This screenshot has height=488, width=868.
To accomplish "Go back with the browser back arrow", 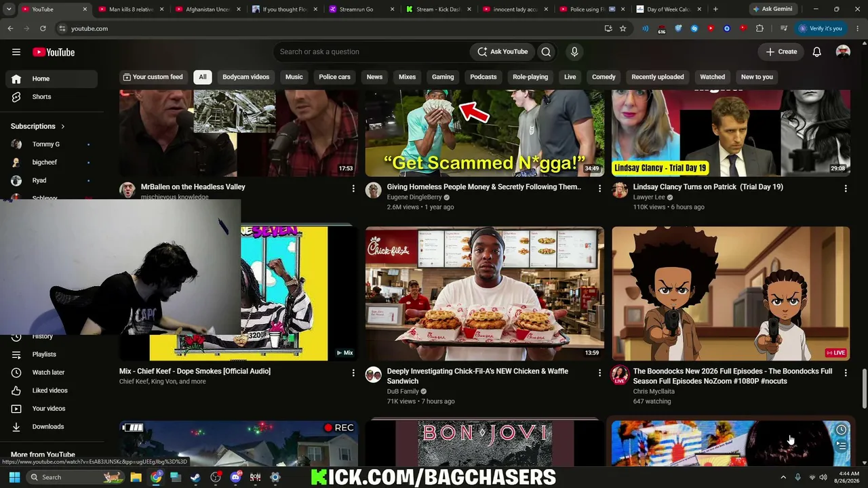I will (x=10, y=28).
